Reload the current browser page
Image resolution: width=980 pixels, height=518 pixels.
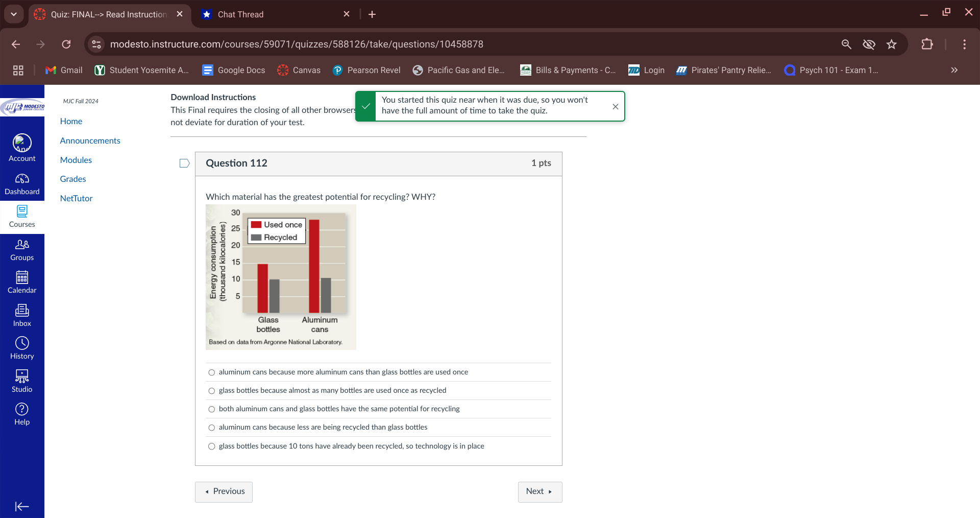(x=66, y=44)
